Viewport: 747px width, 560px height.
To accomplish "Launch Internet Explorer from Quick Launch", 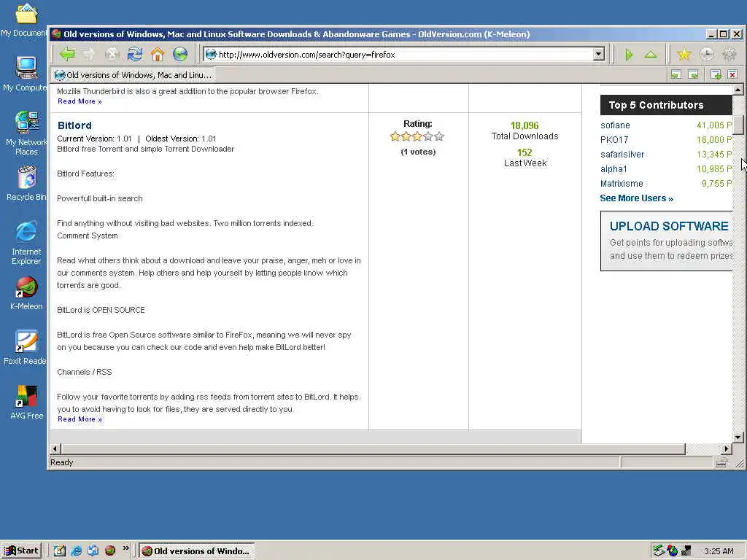I will (x=76, y=551).
